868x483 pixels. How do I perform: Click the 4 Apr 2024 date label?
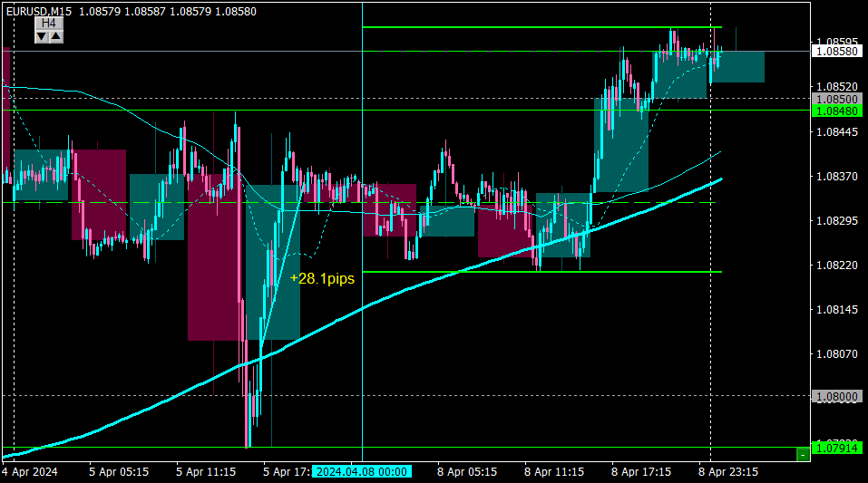pyautogui.click(x=30, y=472)
